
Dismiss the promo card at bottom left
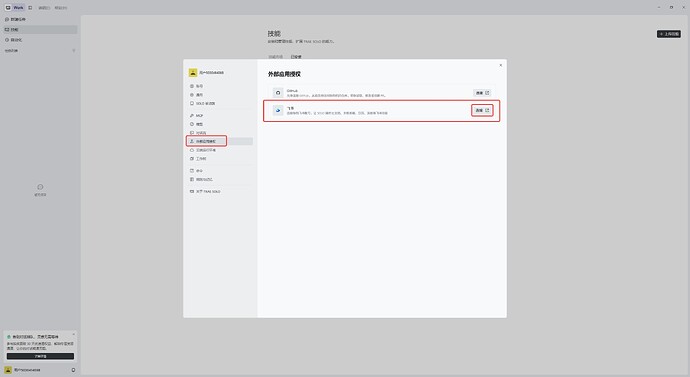pos(73,334)
